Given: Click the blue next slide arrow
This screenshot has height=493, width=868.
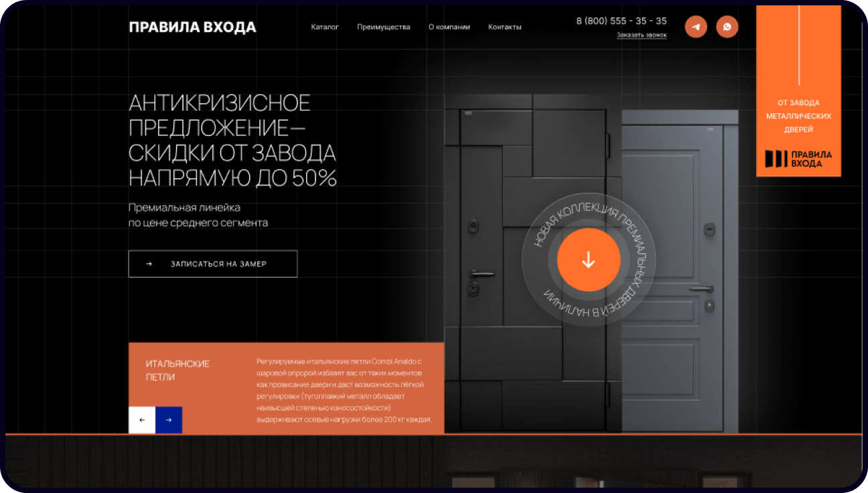Looking at the screenshot, I should [169, 420].
